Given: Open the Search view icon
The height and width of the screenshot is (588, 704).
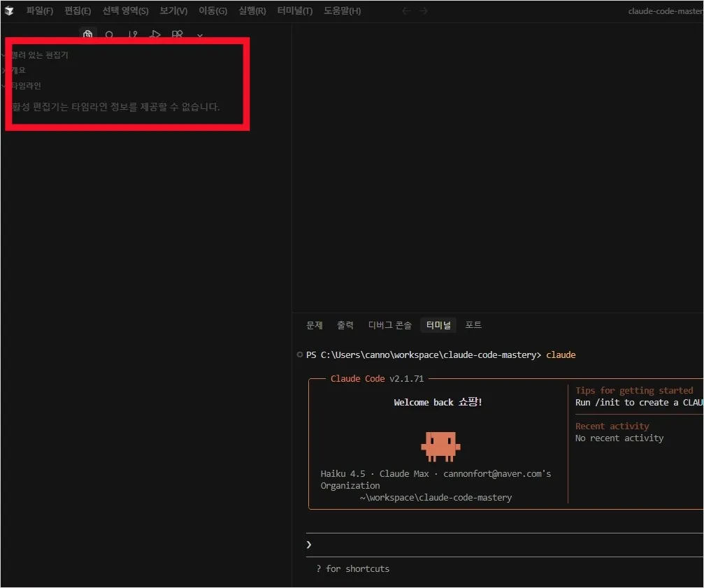Looking at the screenshot, I should pos(110,34).
